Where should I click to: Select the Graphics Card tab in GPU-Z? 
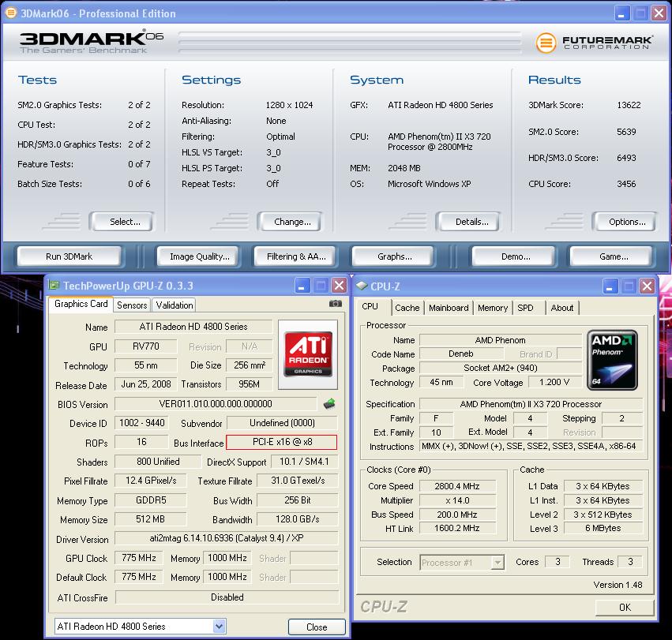coord(81,304)
